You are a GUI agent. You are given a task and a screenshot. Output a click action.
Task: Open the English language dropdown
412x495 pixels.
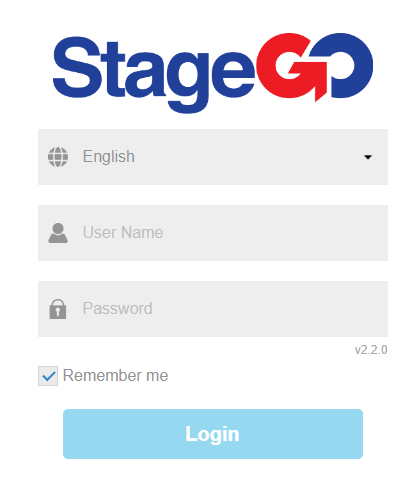tap(213, 157)
